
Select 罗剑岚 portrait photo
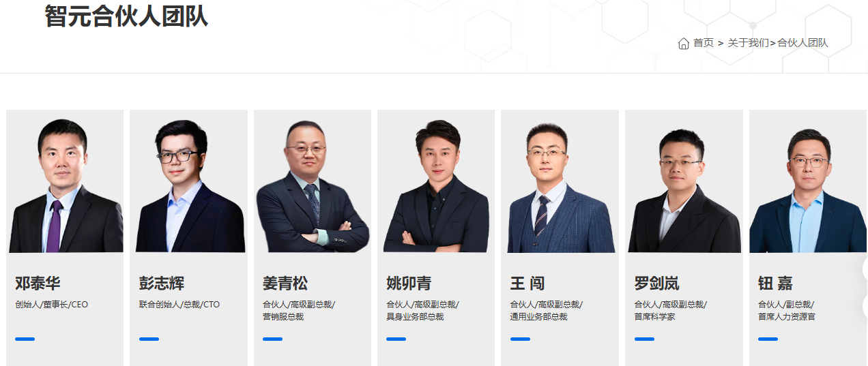click(684, 182)
